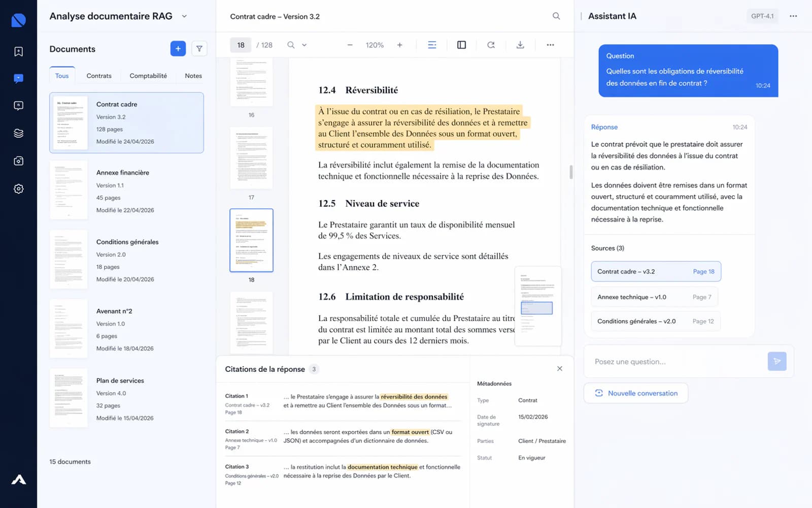Open the Contrat cadre document card
Image resolution: width=812 pixels, height=508 pixels.
click(x=126, y=122)
